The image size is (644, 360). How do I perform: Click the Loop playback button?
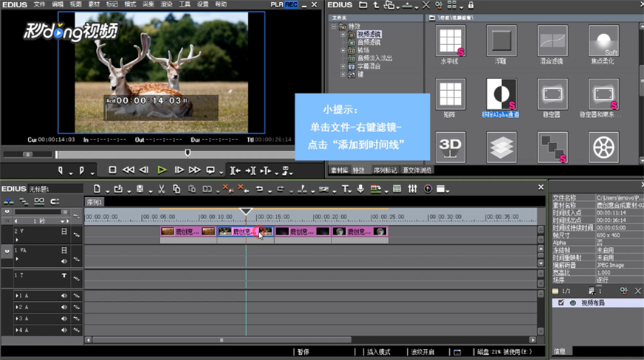coord(210,170)
